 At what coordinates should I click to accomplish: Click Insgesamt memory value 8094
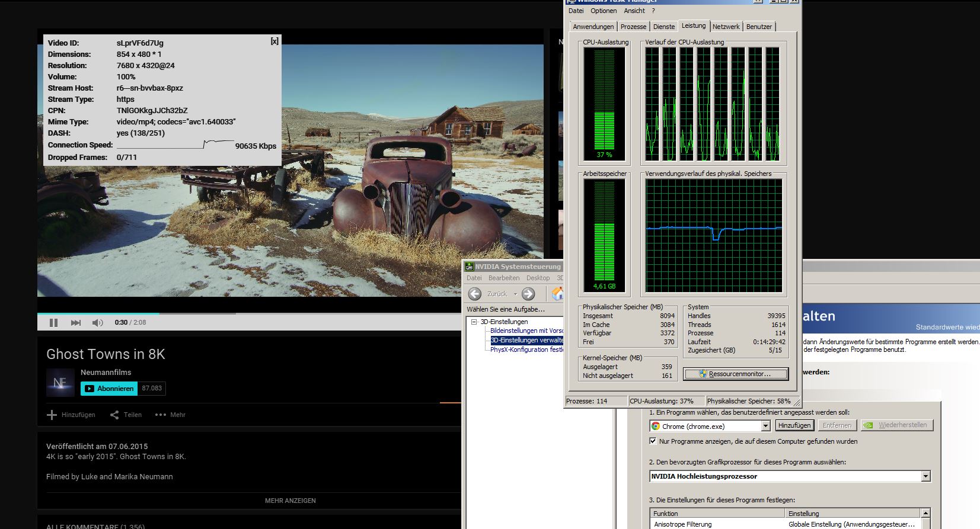point(667,316)
